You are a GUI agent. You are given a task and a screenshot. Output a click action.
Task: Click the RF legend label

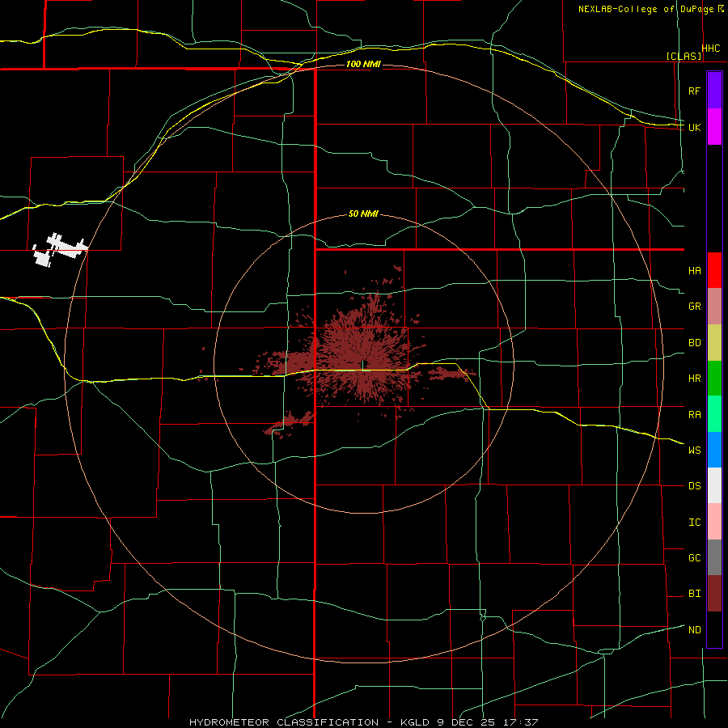[694, 91]
